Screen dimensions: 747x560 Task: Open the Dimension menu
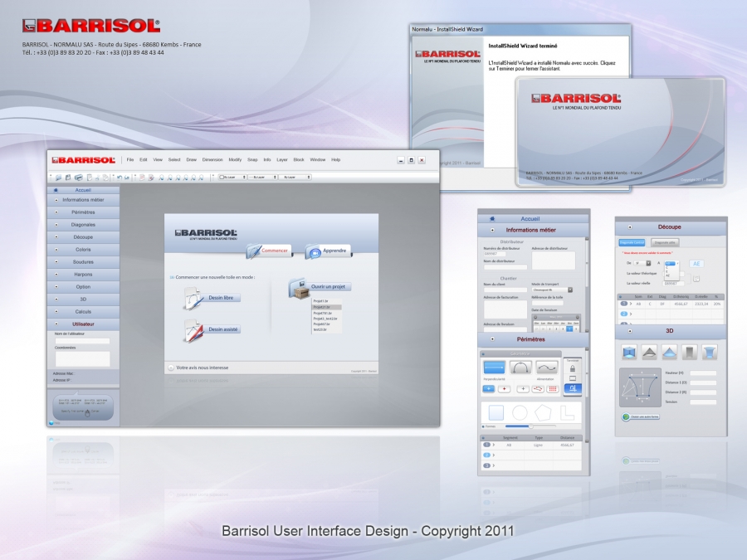212,160
